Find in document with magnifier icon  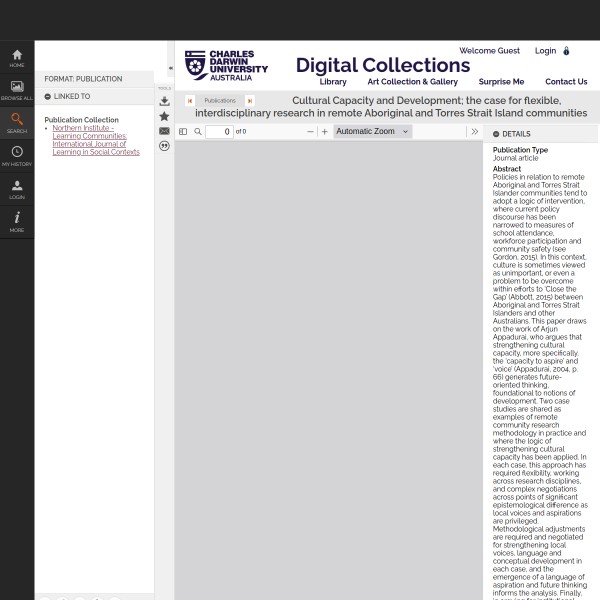(x=198, y=132)
